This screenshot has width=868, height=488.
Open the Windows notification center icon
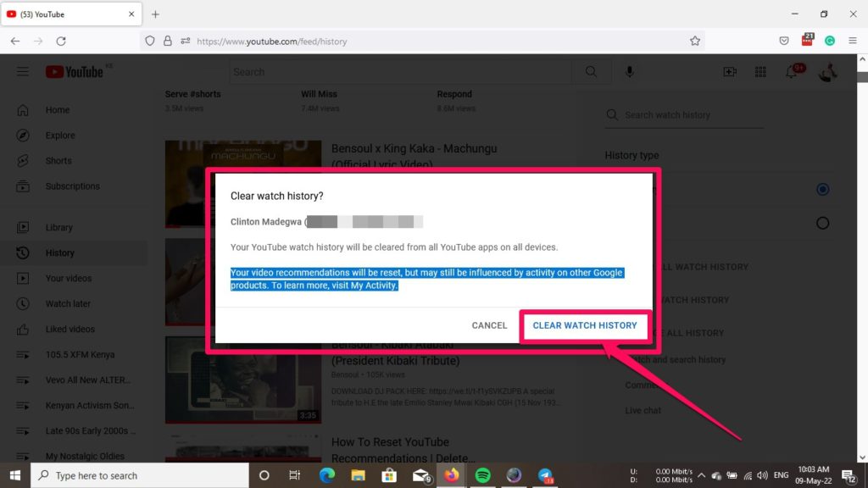(x=849, y=475)
